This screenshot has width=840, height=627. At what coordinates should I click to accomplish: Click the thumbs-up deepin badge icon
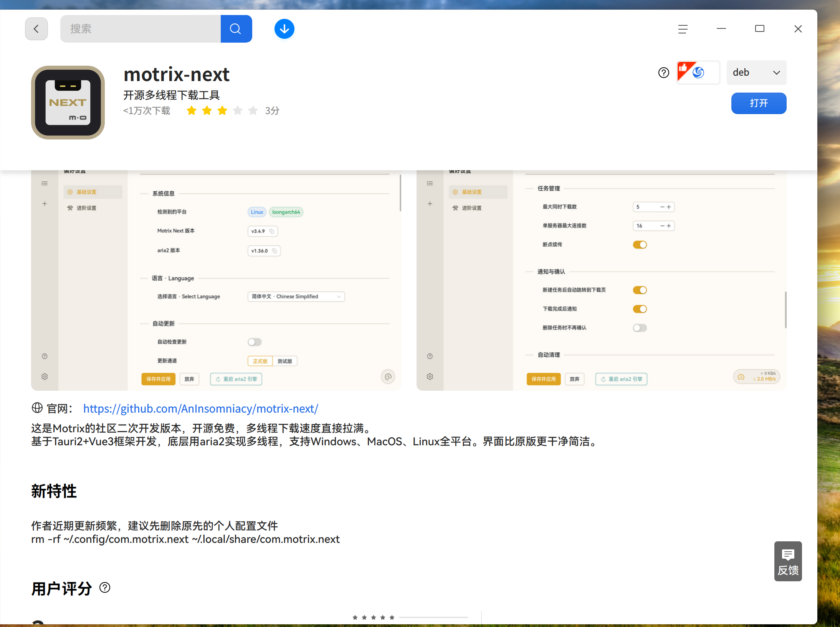pyautogui.click(x=698, y=73)
